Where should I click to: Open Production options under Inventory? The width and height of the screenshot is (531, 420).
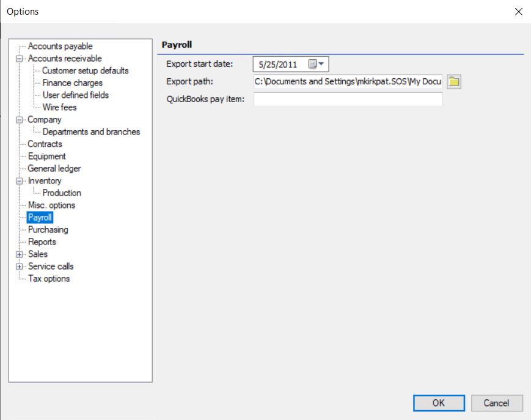click(x=62, y=193)
